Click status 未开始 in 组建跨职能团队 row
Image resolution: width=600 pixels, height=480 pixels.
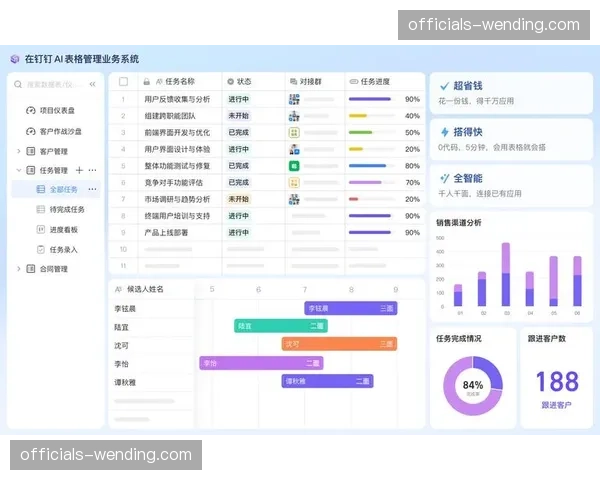pyautogui.click(x=238, y=116)
